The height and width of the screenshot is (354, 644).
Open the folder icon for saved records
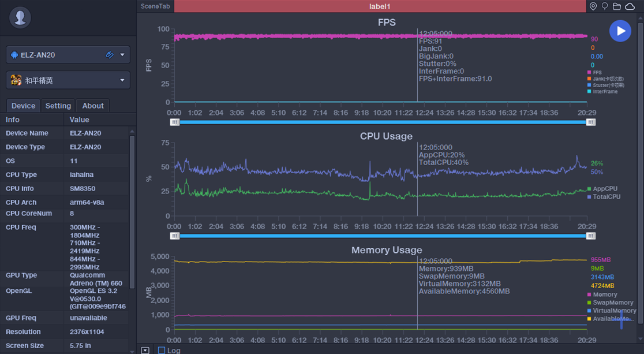coord(617,6)
